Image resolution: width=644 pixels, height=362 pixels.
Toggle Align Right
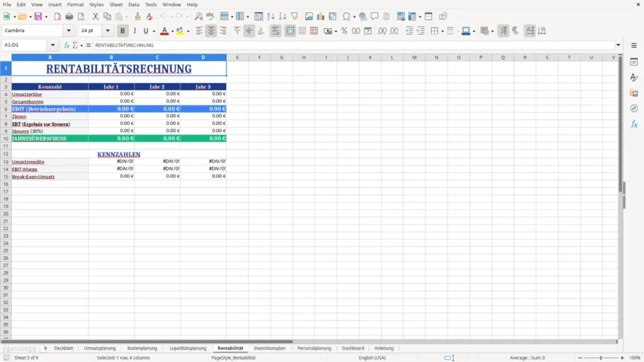[x=223, y=31]
